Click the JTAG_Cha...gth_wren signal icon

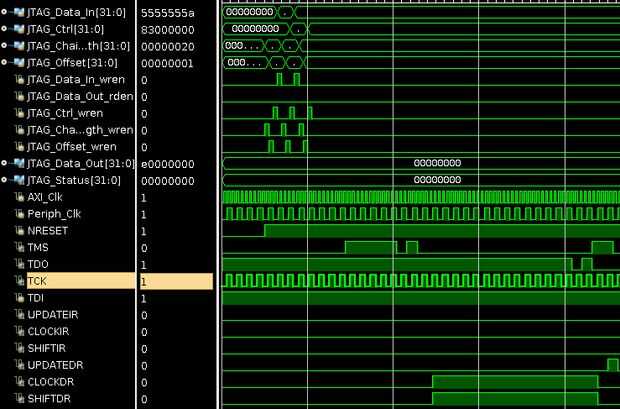(x=19, y=130)
